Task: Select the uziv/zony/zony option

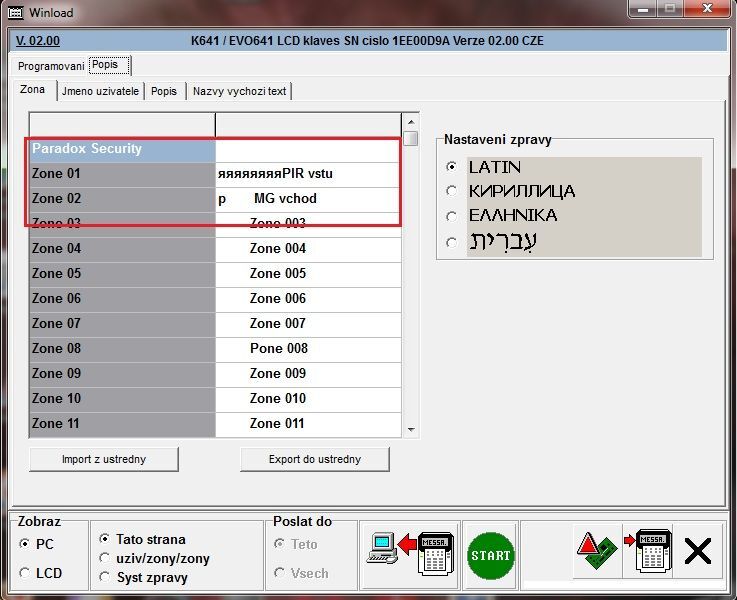Action: coord(104,558)
